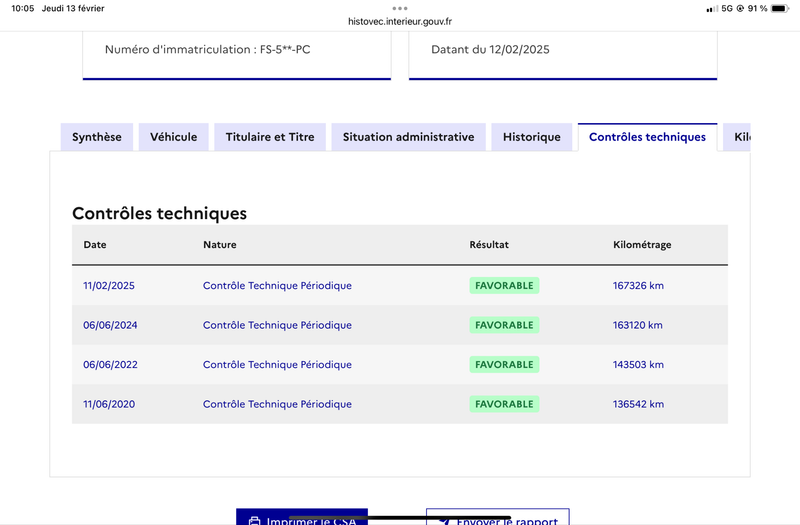
Task: Click Contrôle Technique Périodique in 06/06/2022 row
Action: 277,364
